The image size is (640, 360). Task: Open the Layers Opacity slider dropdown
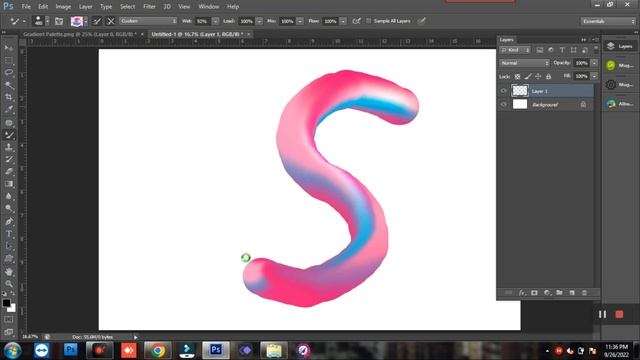[594, 63]
